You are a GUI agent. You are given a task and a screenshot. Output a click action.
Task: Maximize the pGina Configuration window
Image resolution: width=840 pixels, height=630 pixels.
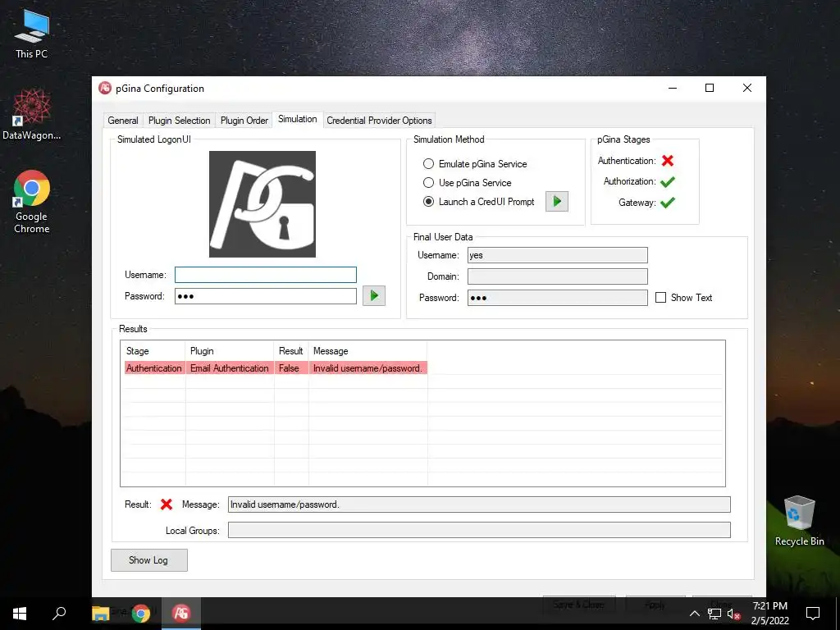(710, 88)
